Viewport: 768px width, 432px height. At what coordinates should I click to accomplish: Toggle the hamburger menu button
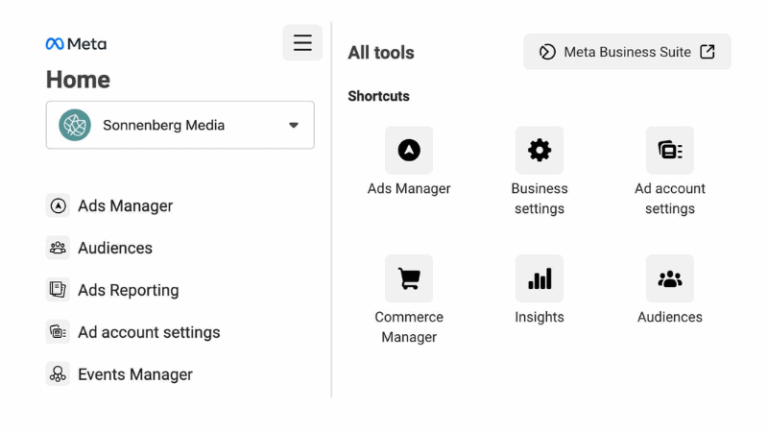[x=302, y=43]
